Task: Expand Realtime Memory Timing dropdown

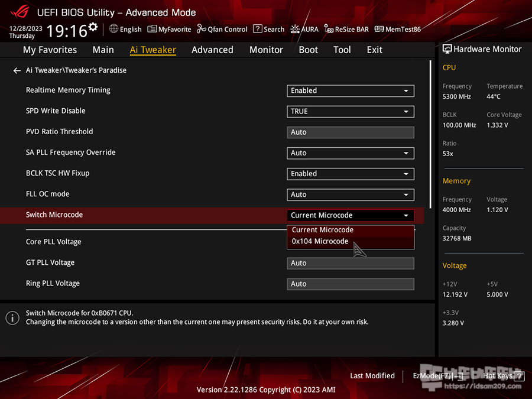Action: coord(351,90)
